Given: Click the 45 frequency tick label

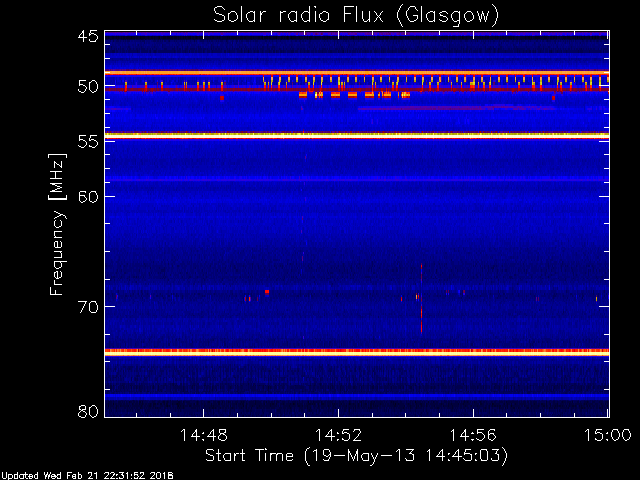Looking at the screenshot, I should point(88,36).
